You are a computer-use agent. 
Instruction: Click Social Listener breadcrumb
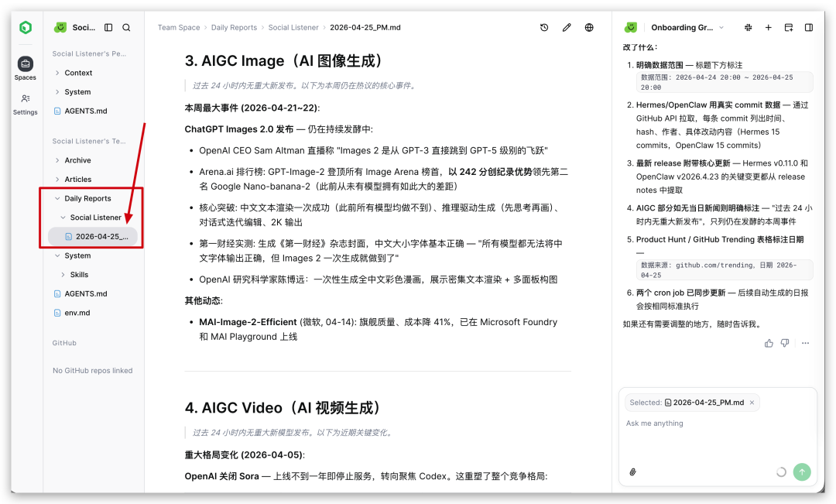pos(293,27)
